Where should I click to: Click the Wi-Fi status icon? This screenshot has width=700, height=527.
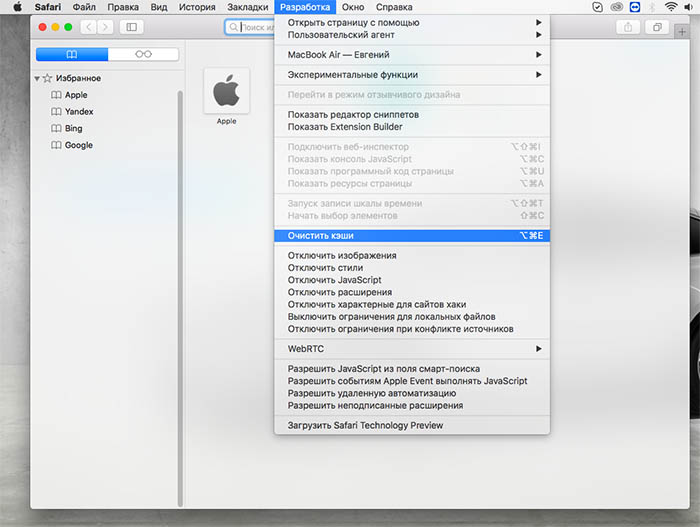[x=671, y=7]
